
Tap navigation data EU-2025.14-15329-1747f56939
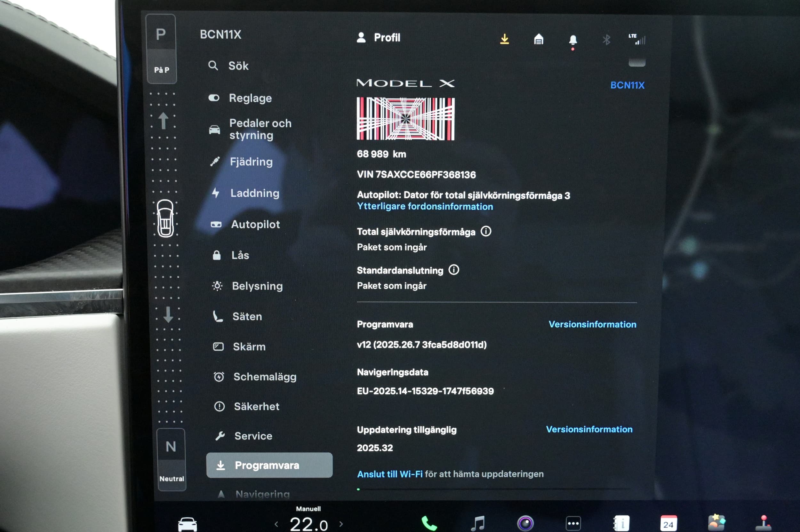point(425,391)
